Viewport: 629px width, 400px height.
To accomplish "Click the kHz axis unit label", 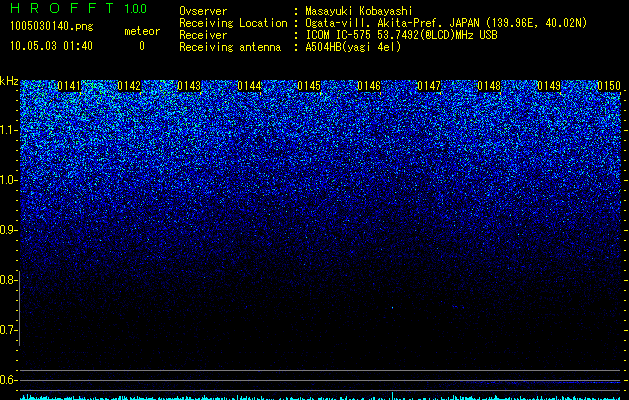I will click(x=9, y=81).
